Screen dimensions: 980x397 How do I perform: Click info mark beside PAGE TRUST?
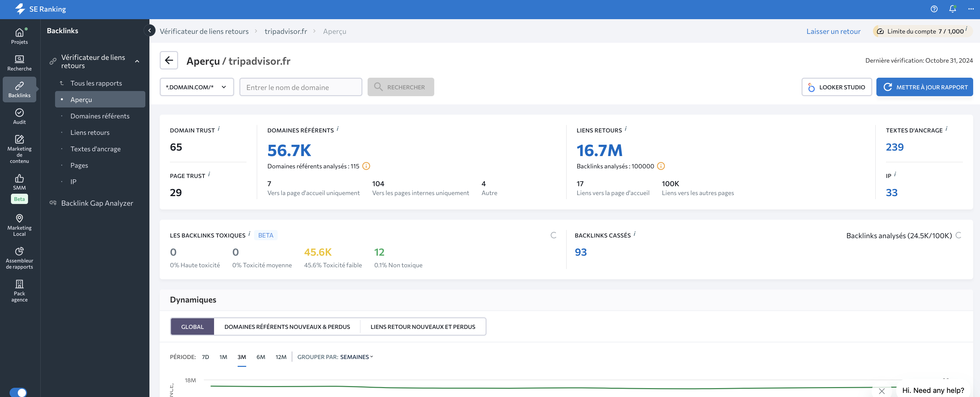pos(209,174)
